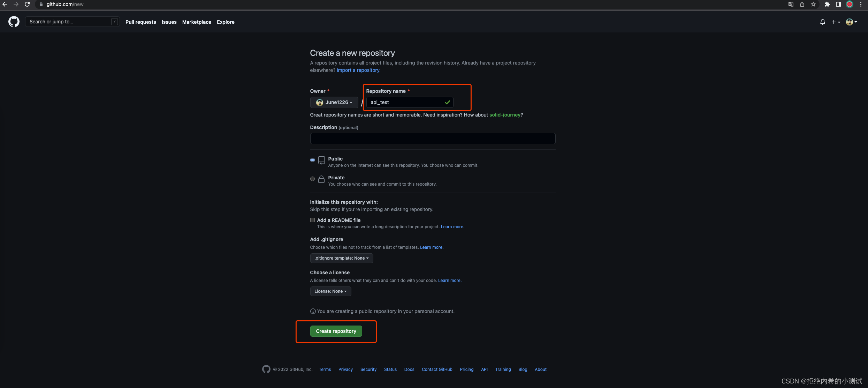Expand the .gitignore template dropdown
This screenshot has height=388, width=868.
341,258
